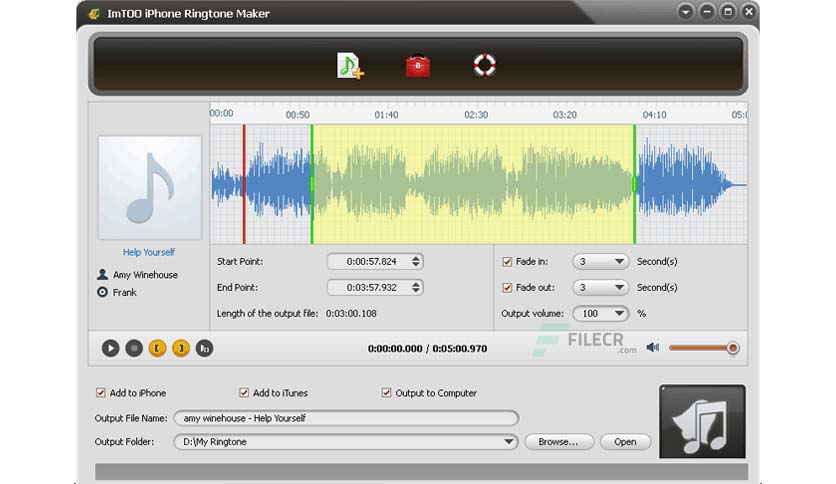Click the Amy Winehouse artist text
The width and height of the screenshot is (836, 484).
click(x=145, y=275)
